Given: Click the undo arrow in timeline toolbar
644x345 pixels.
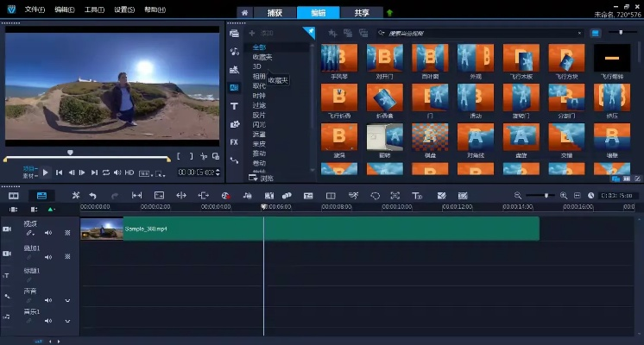Looking at the screenshot, I should (93, 196).
